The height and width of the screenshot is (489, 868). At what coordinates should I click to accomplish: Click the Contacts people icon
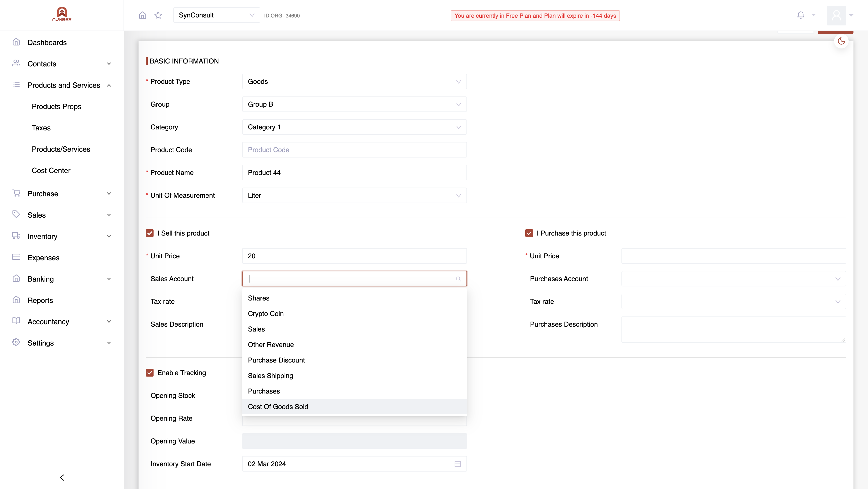click(16, 63)
